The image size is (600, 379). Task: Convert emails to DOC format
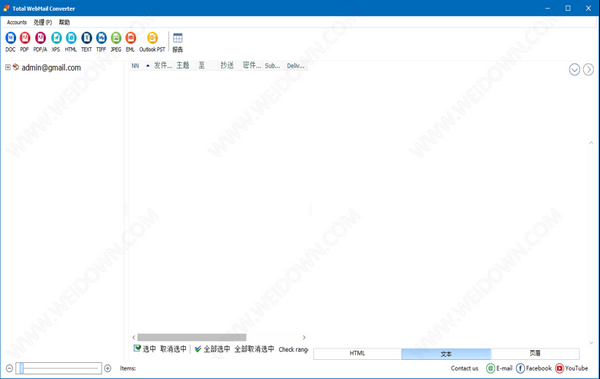tap(10, 42)
